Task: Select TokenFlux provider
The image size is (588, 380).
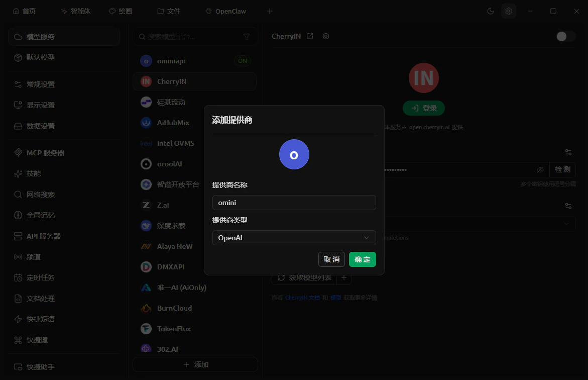Action: click(x=195, y=329)
